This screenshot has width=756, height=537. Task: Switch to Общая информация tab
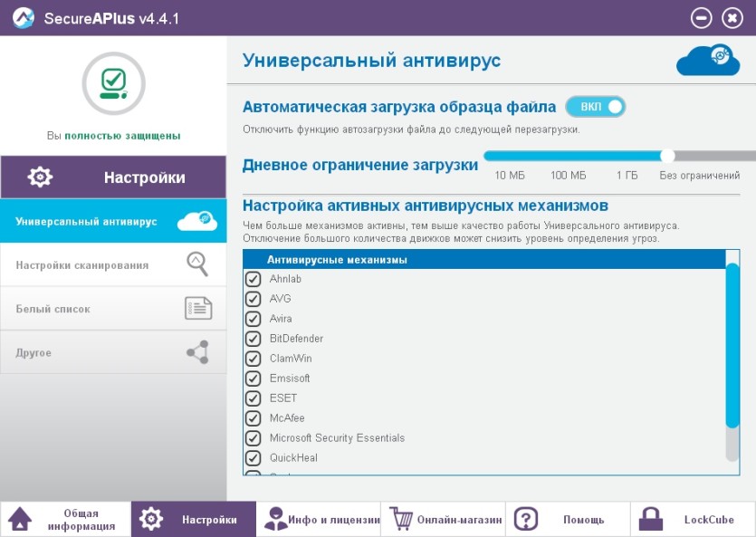click(x=65, y=519)
